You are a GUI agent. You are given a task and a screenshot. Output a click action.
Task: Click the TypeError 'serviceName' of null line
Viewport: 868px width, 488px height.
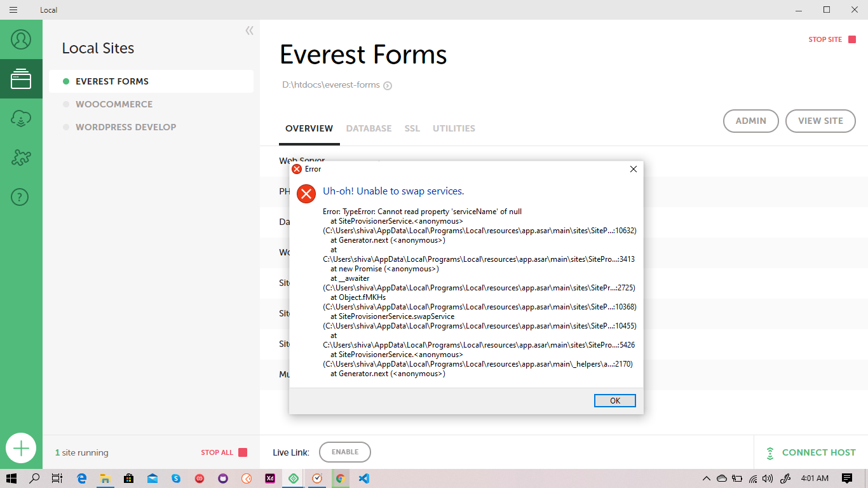pyautogui.click(x=422, y=212)
